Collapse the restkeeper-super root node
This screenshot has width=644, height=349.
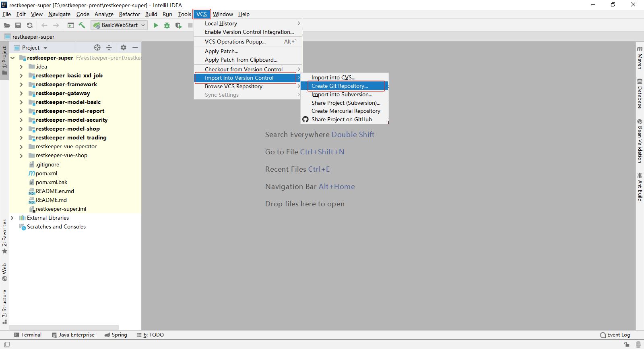coord(12,58)
